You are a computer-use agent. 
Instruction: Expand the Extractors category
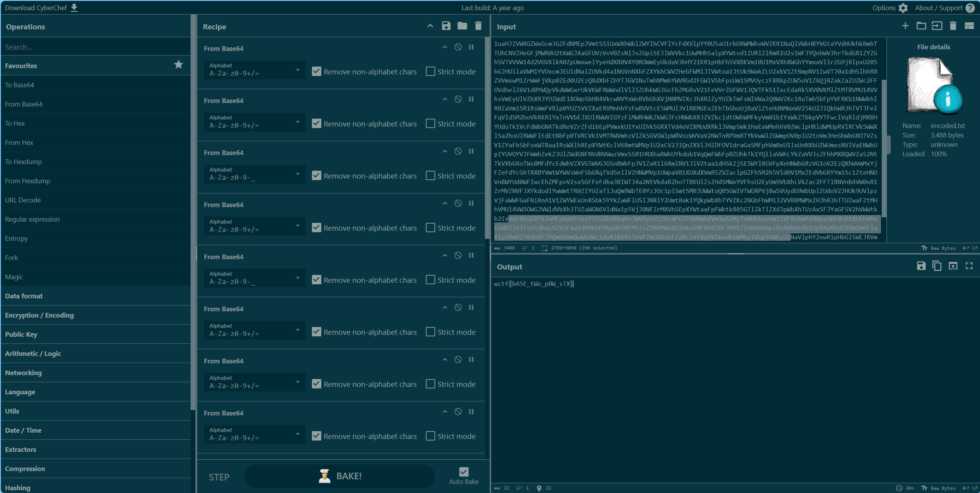95,450
